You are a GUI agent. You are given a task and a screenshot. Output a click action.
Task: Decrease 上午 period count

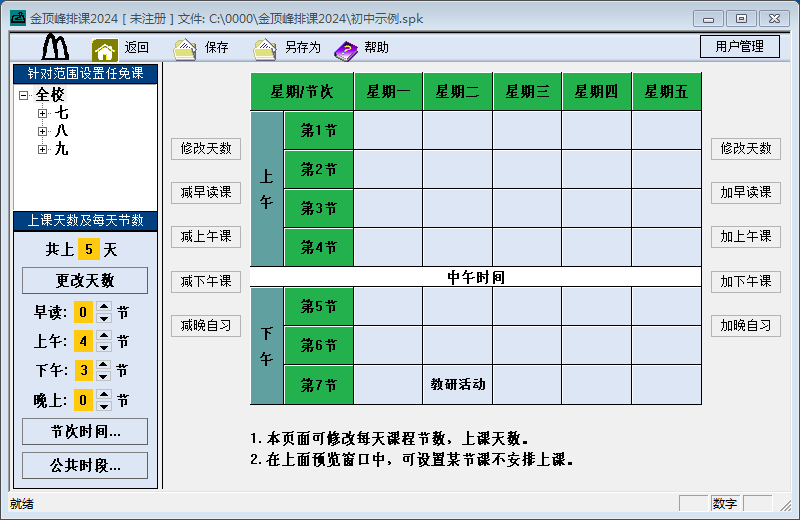pos(104,347)
